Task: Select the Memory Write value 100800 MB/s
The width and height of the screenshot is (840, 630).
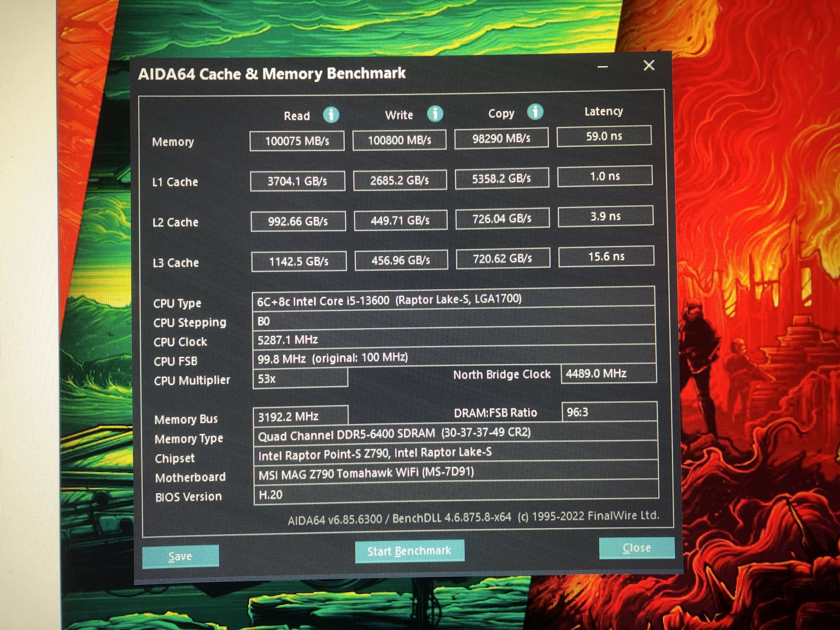Action: (x=400, y=140)
